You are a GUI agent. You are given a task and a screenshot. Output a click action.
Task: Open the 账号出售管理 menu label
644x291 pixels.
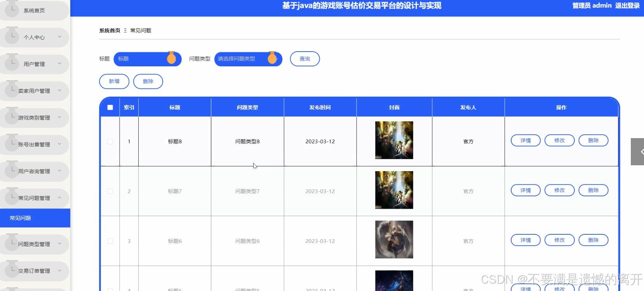click(34, 144)
